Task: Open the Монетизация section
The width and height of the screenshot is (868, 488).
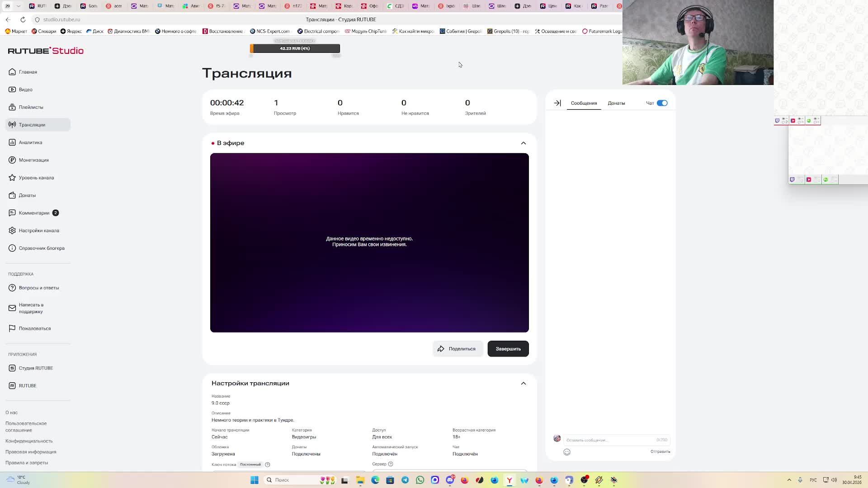Action: click(33, 160)
